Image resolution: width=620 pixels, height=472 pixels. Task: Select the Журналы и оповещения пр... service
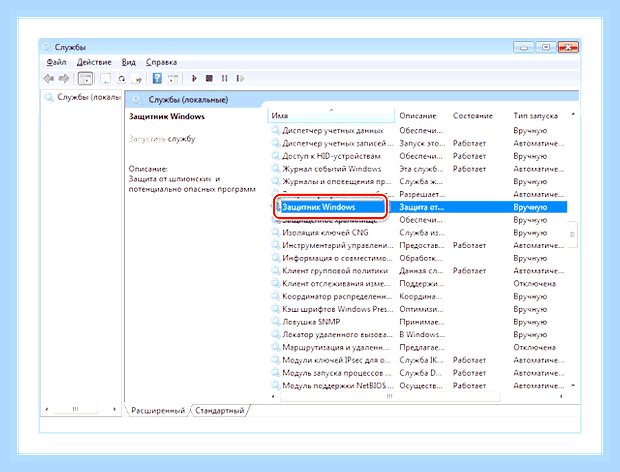(x=336, y=181)
